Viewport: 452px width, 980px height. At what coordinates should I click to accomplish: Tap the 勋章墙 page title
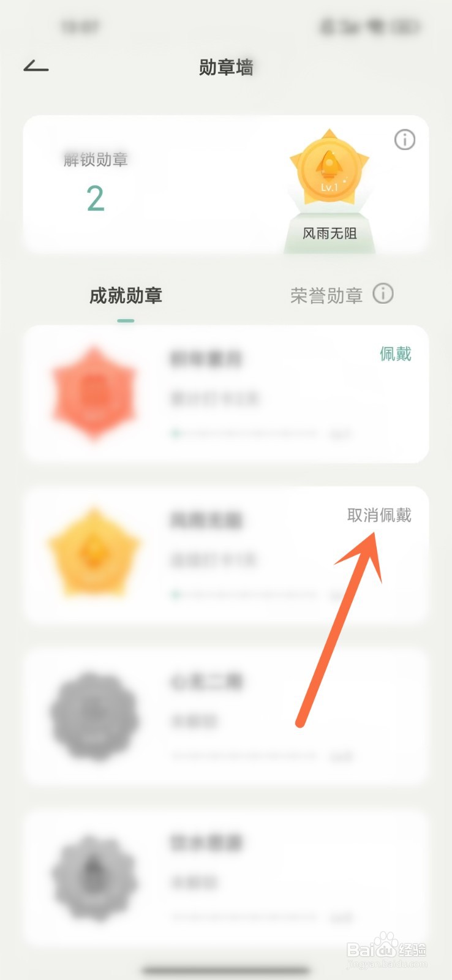[226, 67]
